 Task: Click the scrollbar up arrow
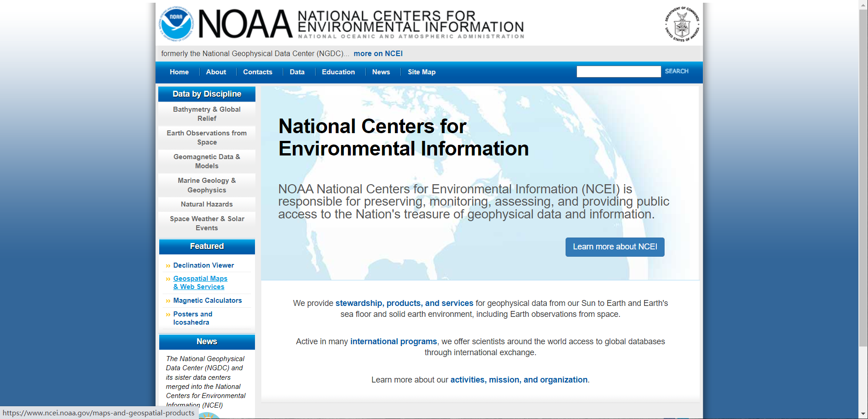863,4
